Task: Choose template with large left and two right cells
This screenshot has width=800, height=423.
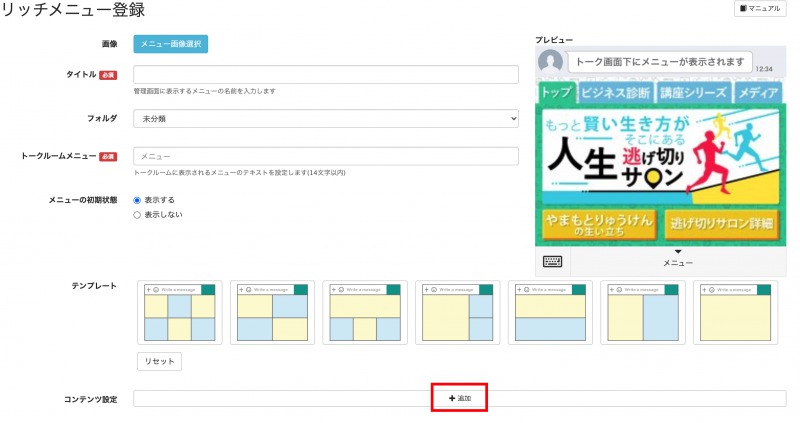Action: pyautogui.click(x=457, y=313)
